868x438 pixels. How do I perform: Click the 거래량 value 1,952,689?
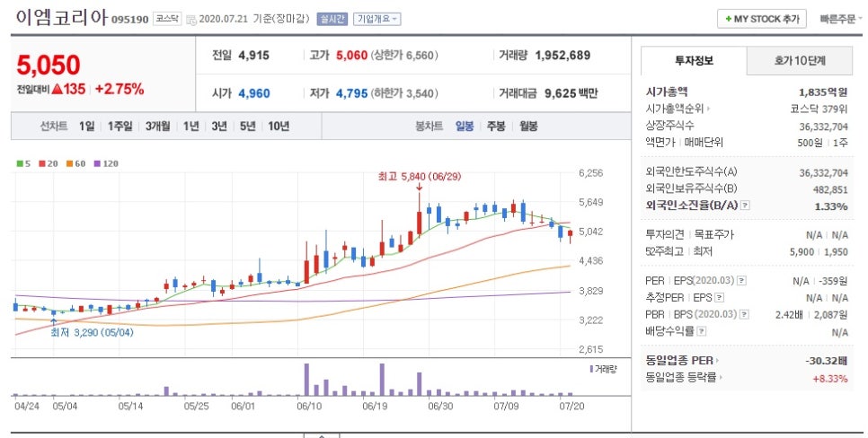(562, 56)
